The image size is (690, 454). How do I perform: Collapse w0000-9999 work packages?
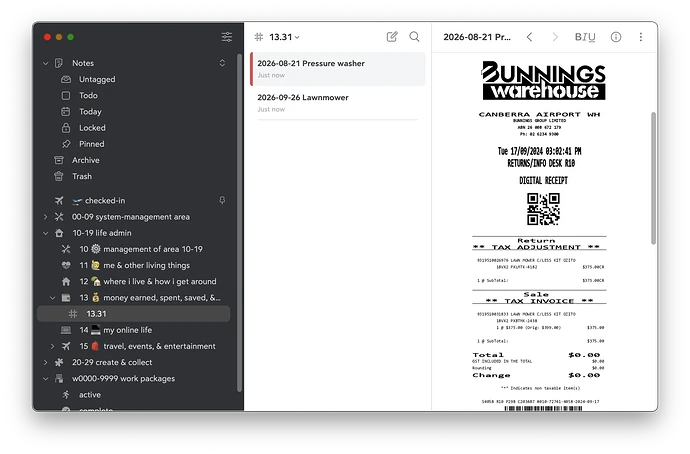[x=45, y=379]
